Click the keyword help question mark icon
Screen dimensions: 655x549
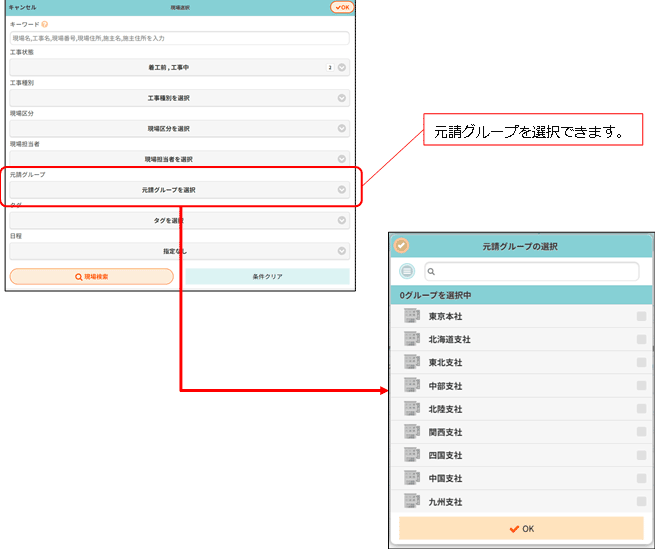click(45, 23)
